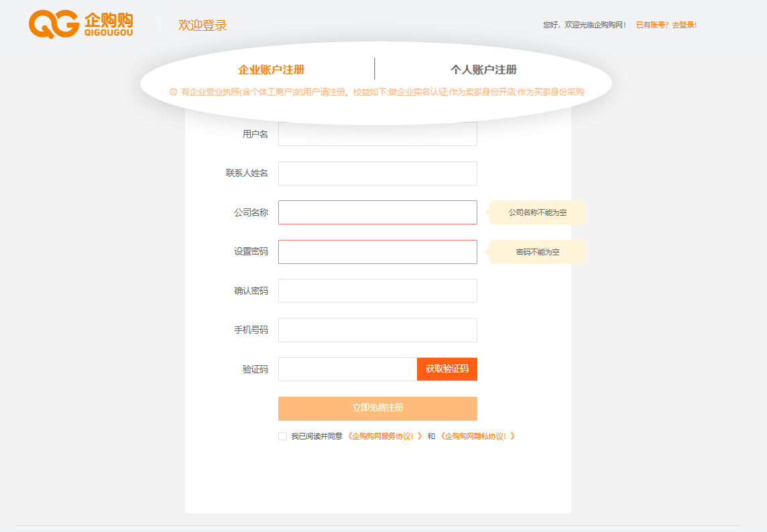Submit with the 立即免费注册 button

coord(377,408)
